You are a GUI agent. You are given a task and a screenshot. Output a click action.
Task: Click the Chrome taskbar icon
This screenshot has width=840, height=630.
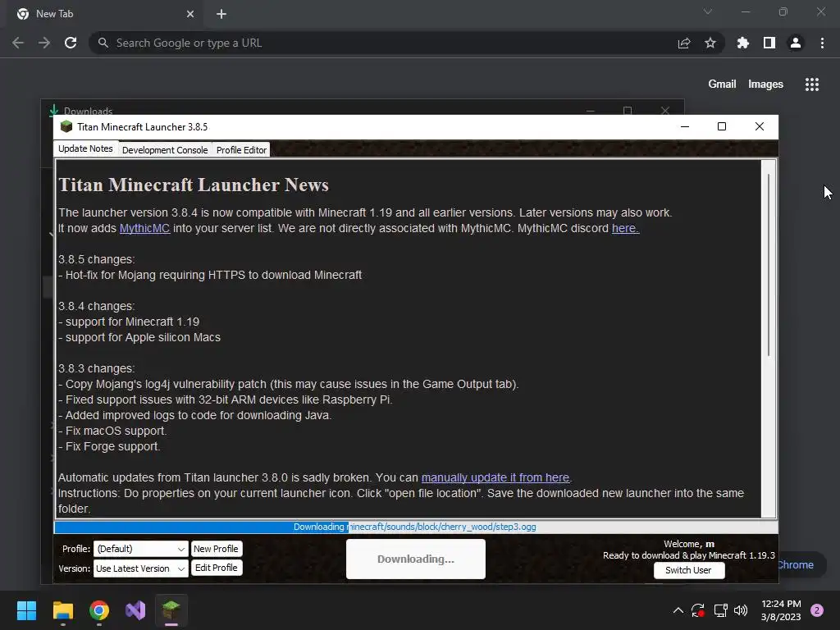pos(99,610)
